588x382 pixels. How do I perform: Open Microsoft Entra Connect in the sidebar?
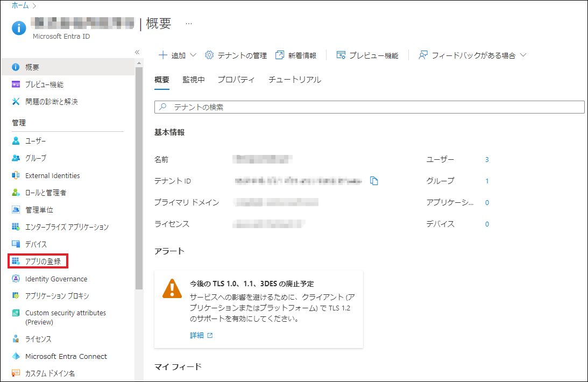click(66, 356)
